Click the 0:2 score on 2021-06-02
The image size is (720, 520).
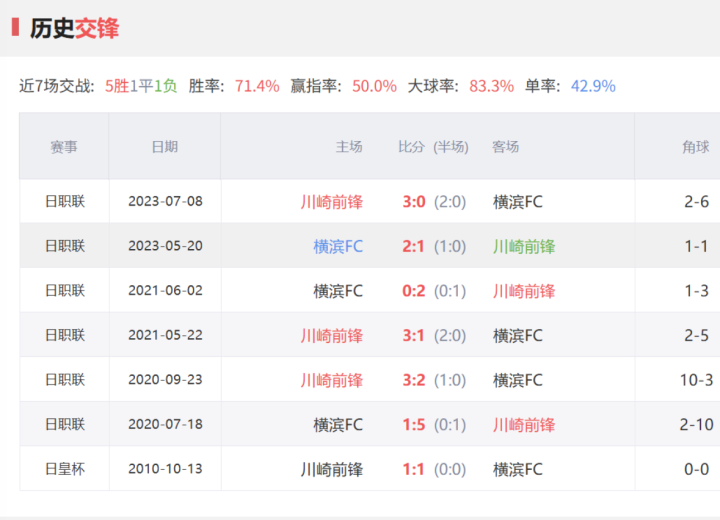tap(414, 291)
